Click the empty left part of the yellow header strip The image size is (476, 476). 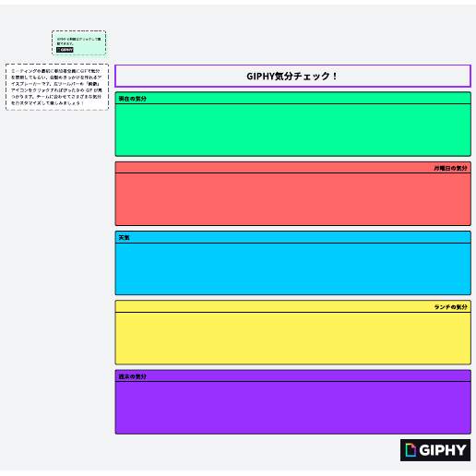click(246, 306)
